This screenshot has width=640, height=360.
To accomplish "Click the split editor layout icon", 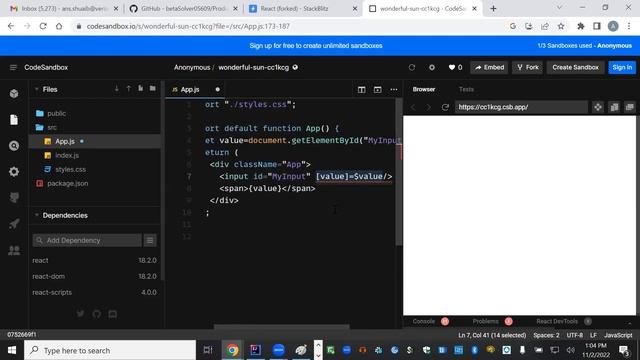I will tap(362, 89).
